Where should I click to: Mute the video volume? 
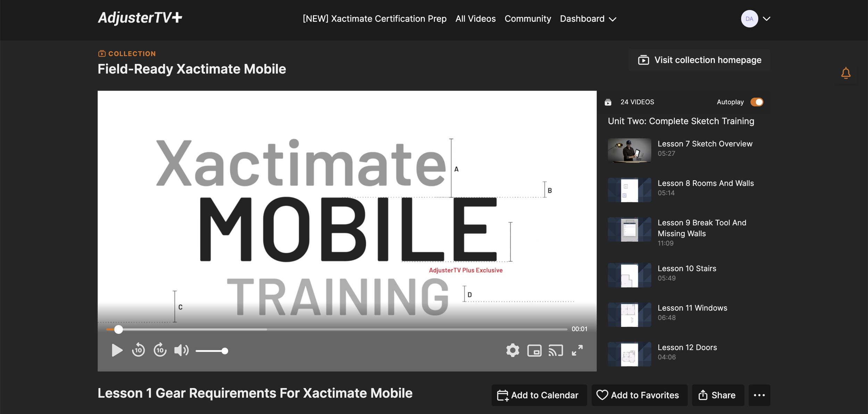pos(181,350)
